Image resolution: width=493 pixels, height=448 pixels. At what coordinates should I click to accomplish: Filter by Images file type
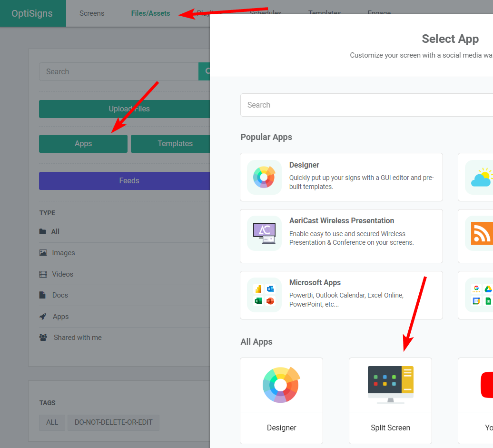[x=63, y=253]
